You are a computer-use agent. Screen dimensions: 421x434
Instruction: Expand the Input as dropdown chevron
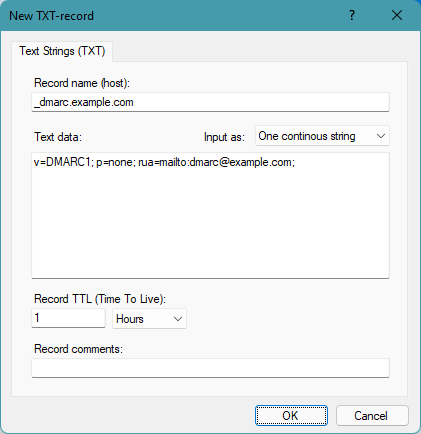coord(381,136)
